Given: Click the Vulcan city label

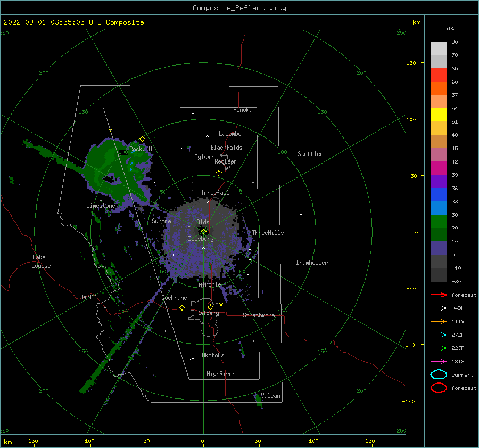Looking at the screenshot, I should (x=271, y=396).
